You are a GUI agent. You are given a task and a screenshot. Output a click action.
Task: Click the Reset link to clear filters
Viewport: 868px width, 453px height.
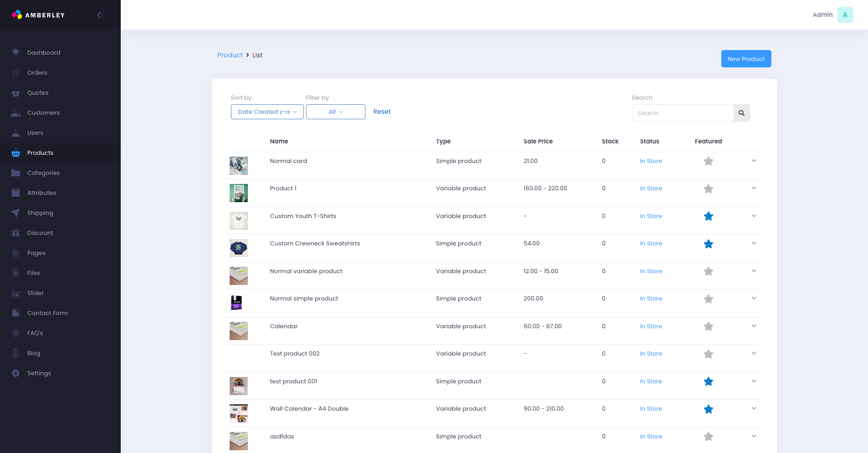point(382,112)
